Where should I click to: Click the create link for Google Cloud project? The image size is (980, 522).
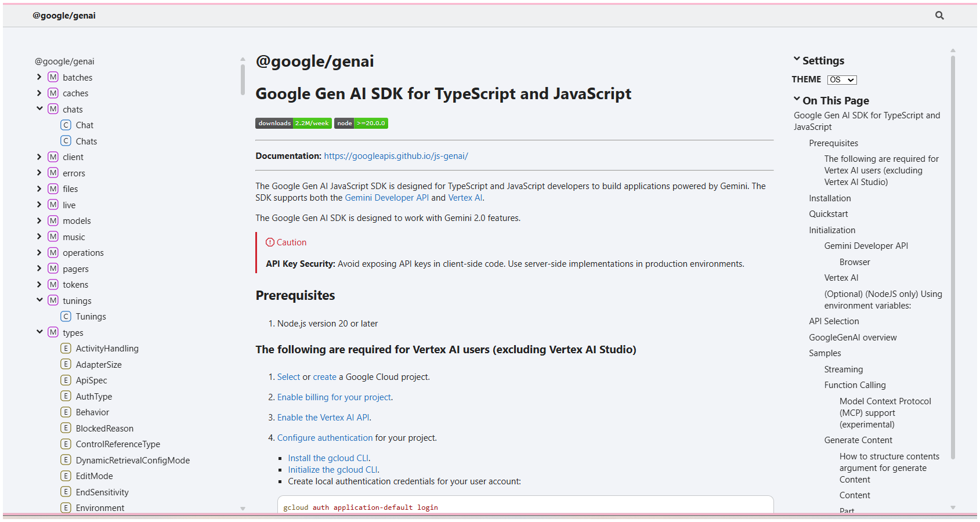click(x=324, y=377)
